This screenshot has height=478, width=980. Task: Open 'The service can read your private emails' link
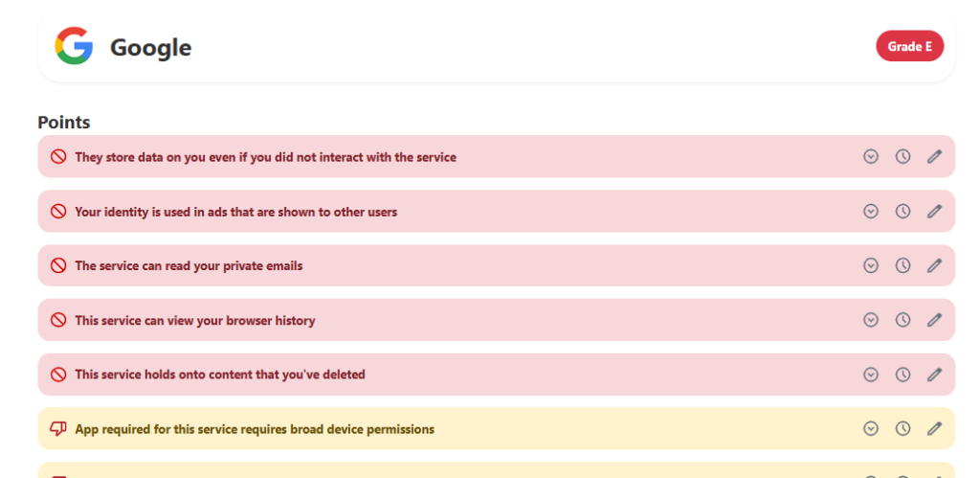coord(189,265)
